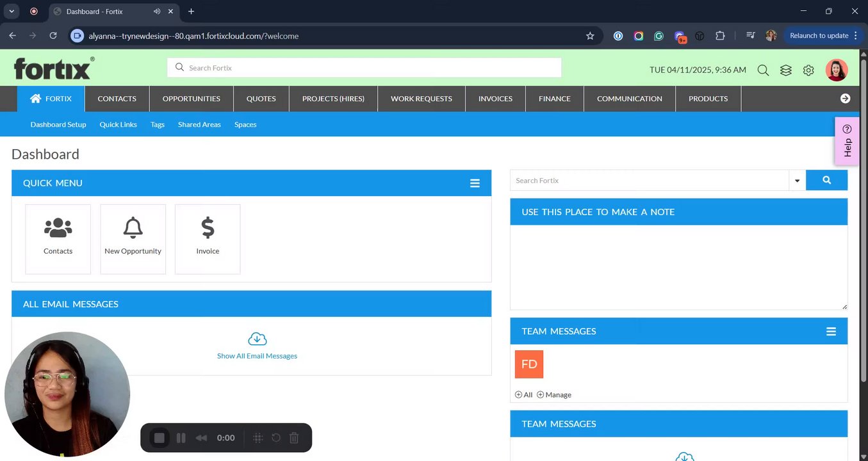Open Shared Areas submenu link

pos(199,125)
